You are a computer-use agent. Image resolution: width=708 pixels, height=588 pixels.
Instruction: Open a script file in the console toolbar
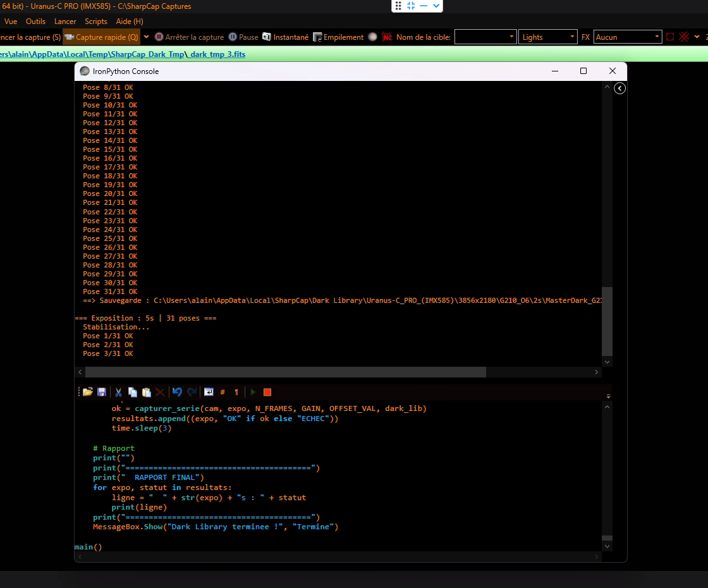tap(88, 392)
